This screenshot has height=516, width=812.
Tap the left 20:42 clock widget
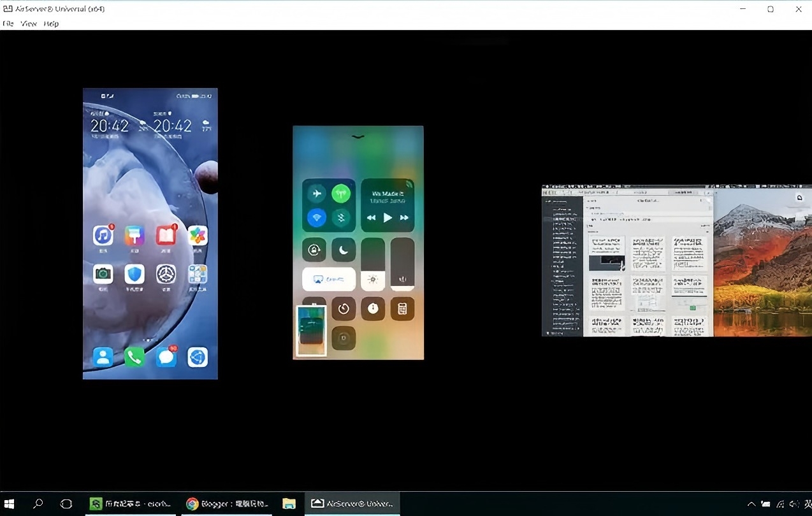click(109, 126)
